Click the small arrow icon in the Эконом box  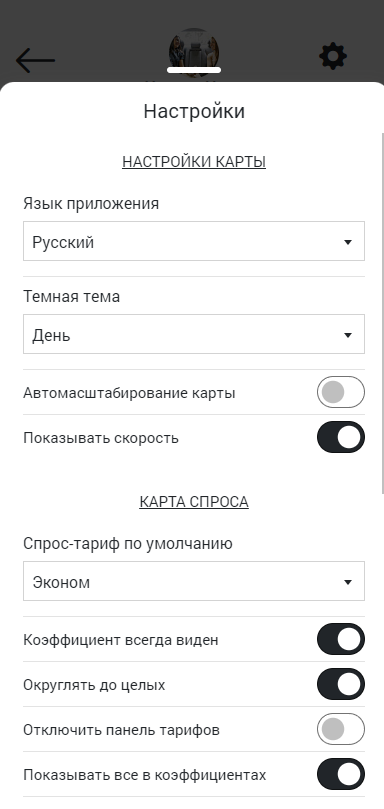point(348,583)
